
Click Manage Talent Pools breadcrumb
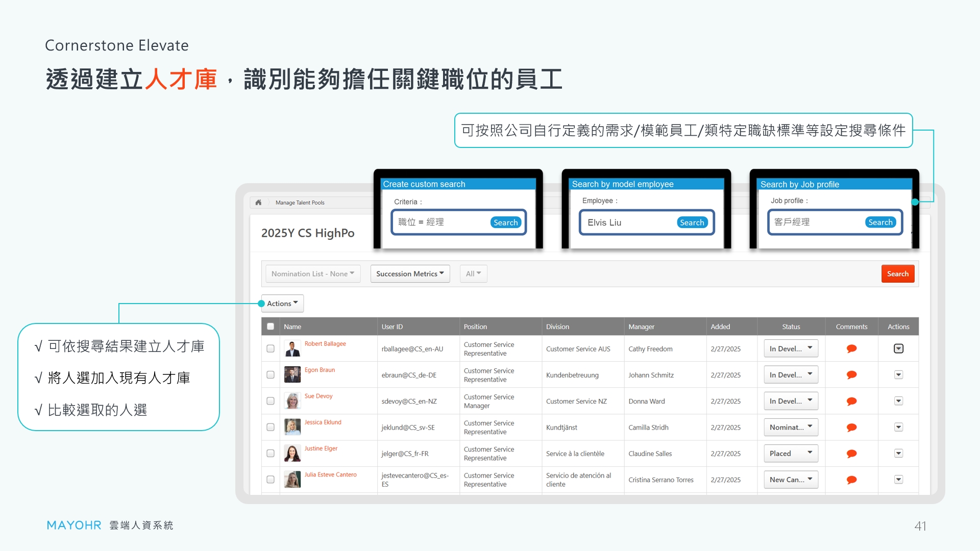300,203
